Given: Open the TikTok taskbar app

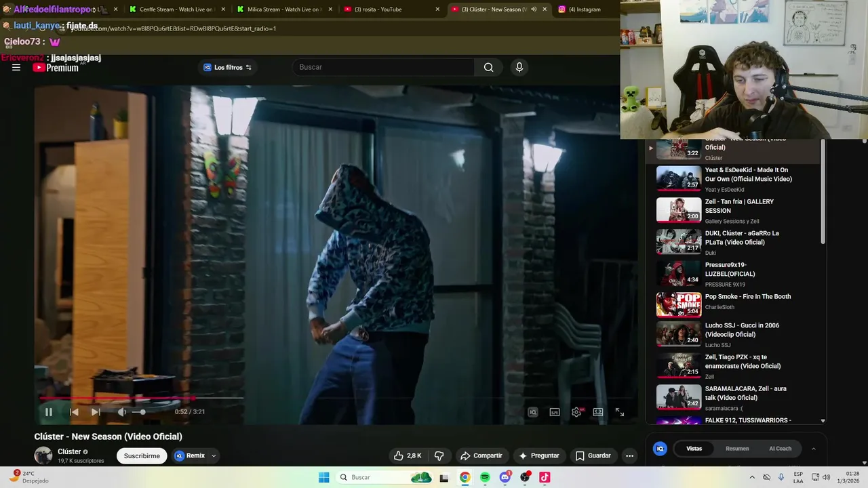Looking at the screenshot, I should [545, 477].
